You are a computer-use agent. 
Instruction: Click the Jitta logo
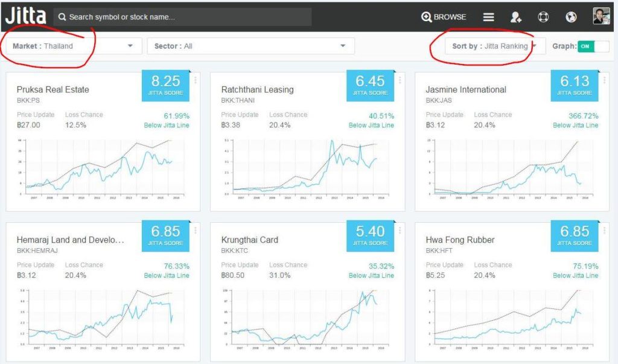25,16
